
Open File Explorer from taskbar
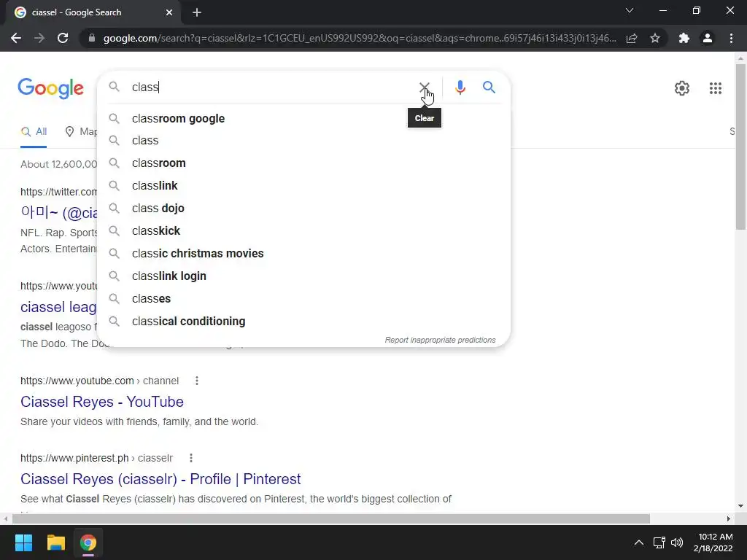[x=55, y=542]
